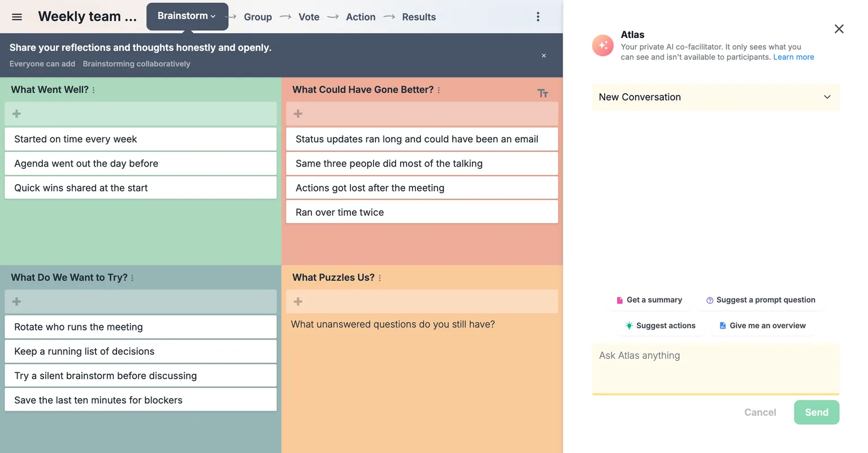Image resolution: width=868 pixels, height=453 pixels.
Task: Click the 'Weekly team ...' board title
Action: click(x=88, y=16)
